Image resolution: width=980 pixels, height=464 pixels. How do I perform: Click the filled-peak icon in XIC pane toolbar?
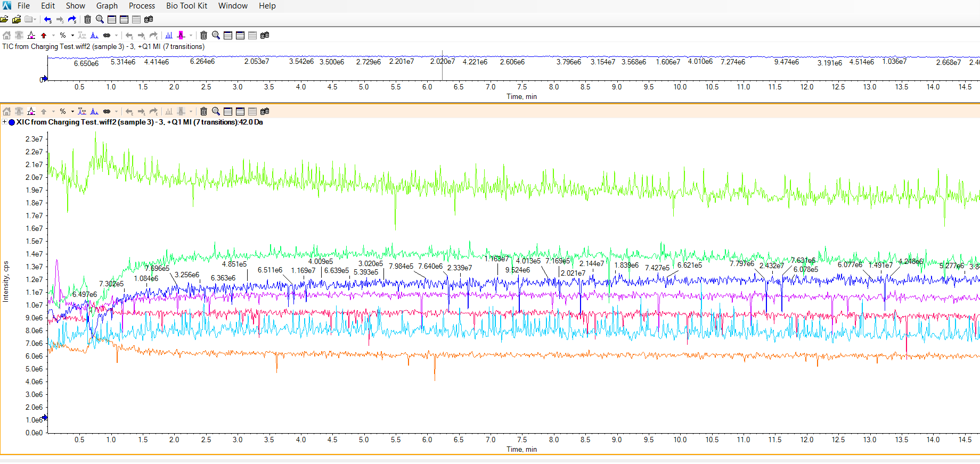31,112
